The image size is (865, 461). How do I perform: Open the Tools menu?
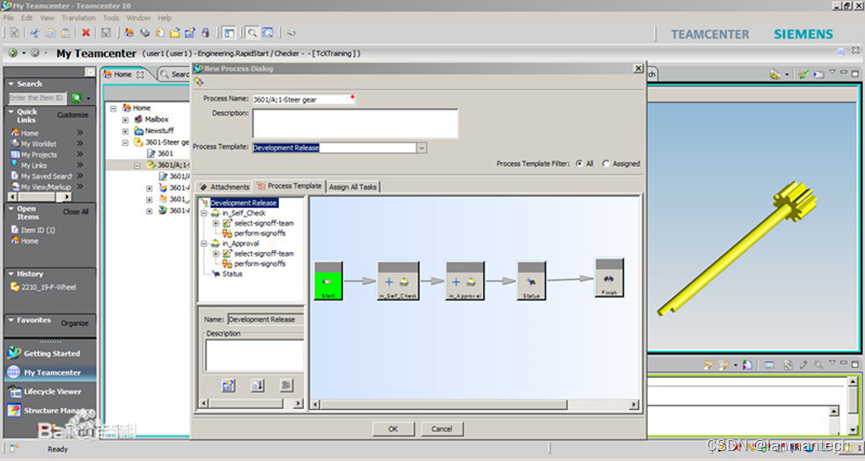pos(111,18)
